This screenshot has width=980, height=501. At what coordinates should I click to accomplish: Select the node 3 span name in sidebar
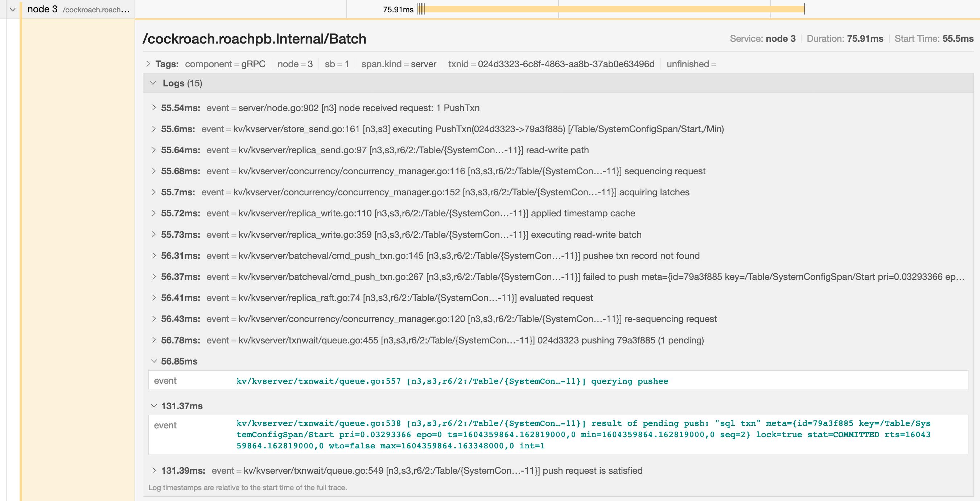pyautogui.click(x=42, y=9)
